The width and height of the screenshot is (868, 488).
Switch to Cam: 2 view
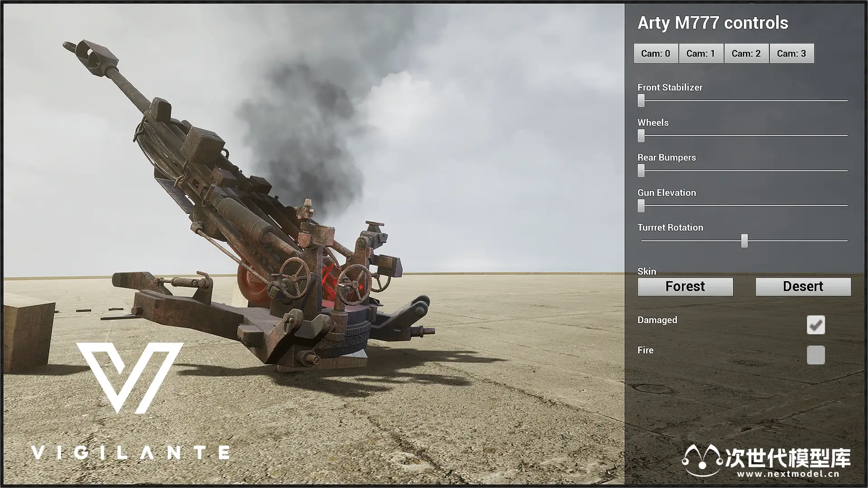coord(746,53)
